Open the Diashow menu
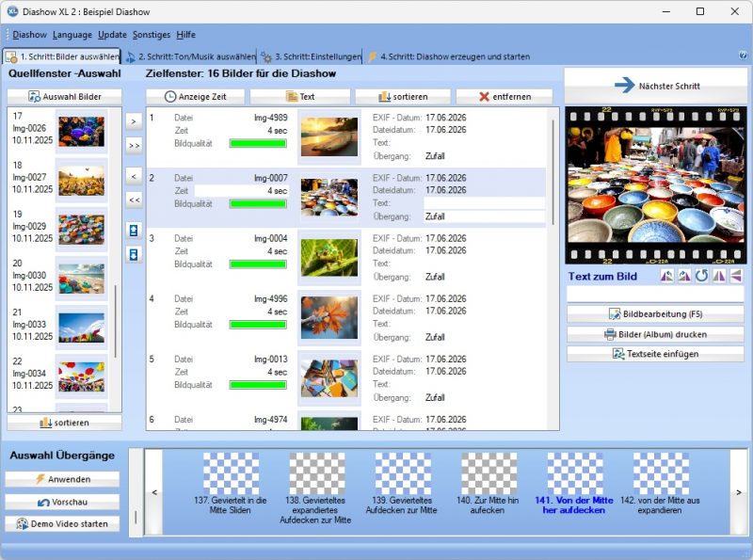 coord(29,35)
